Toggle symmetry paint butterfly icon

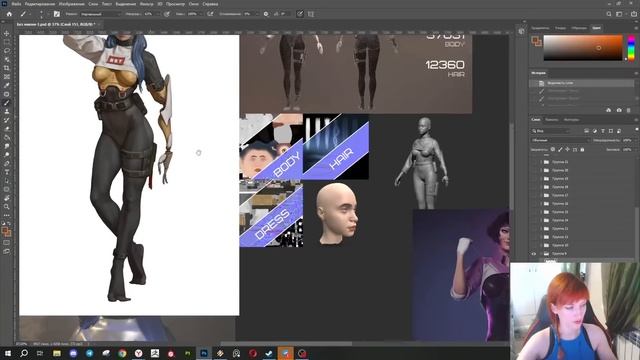(311, 14)
